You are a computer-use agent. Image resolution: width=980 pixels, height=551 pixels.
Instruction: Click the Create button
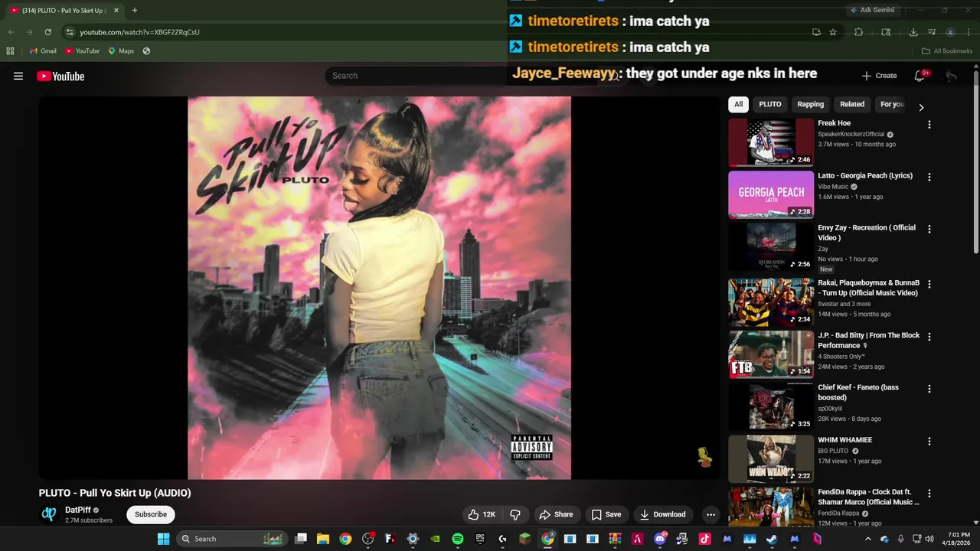[x=879, y=76]
